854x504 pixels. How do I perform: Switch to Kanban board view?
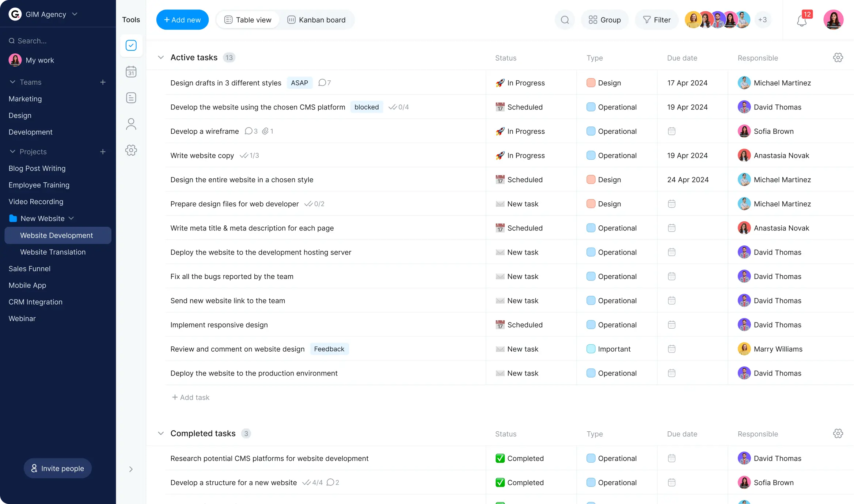point(316,20)
